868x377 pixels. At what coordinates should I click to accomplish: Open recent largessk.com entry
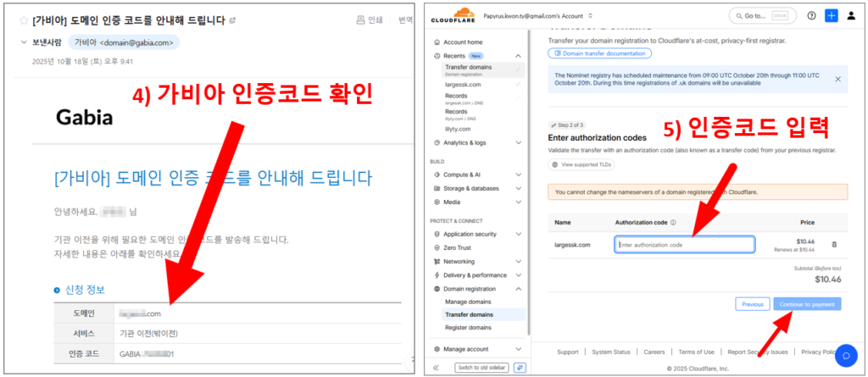point(463,85)
